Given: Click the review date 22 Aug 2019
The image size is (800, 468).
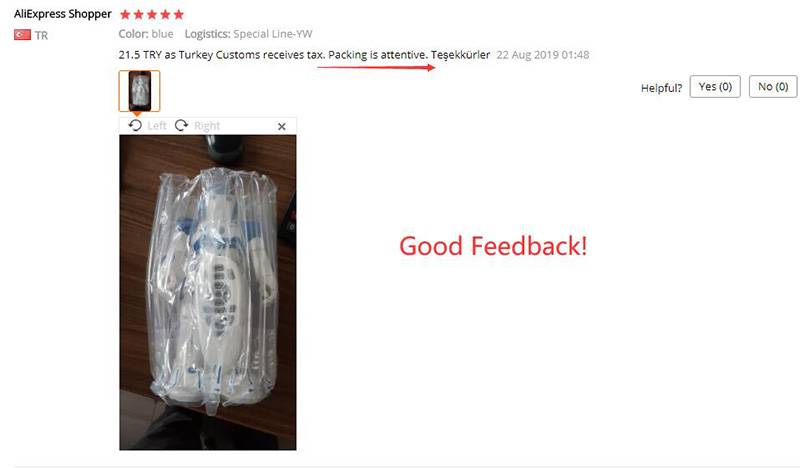Looking at the screenshot, I should [x=543, y=55].
